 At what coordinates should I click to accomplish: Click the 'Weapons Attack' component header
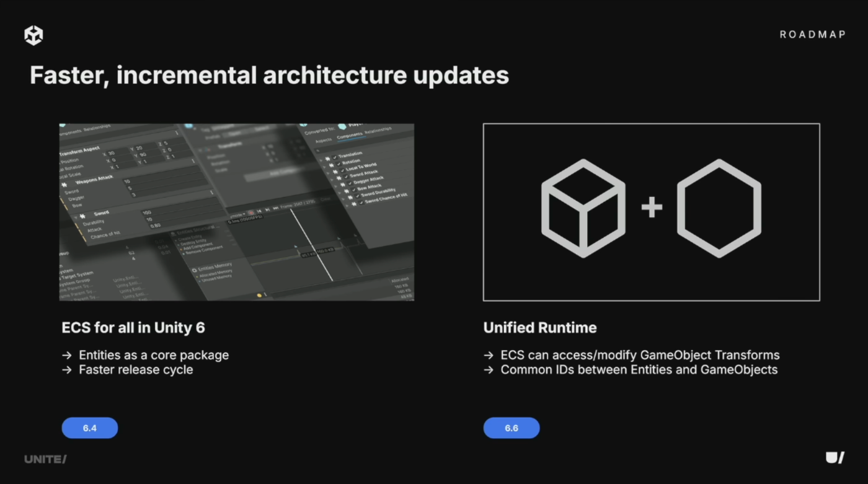tap(94, 180)
